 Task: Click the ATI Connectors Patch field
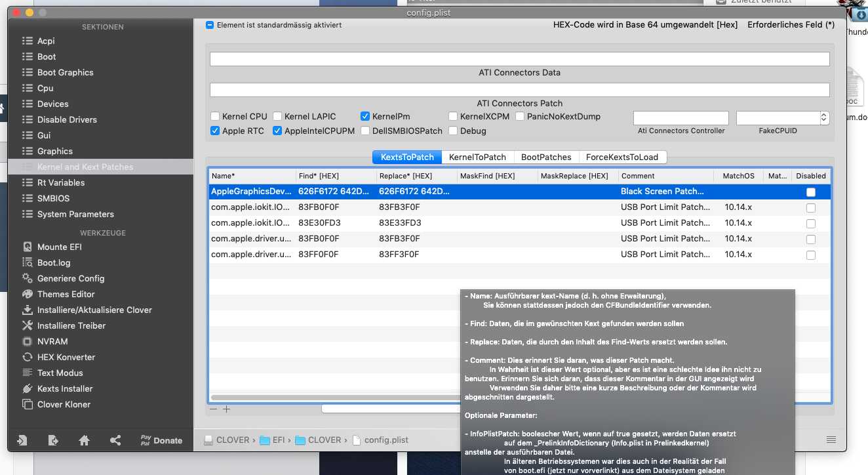pos(520,90)
